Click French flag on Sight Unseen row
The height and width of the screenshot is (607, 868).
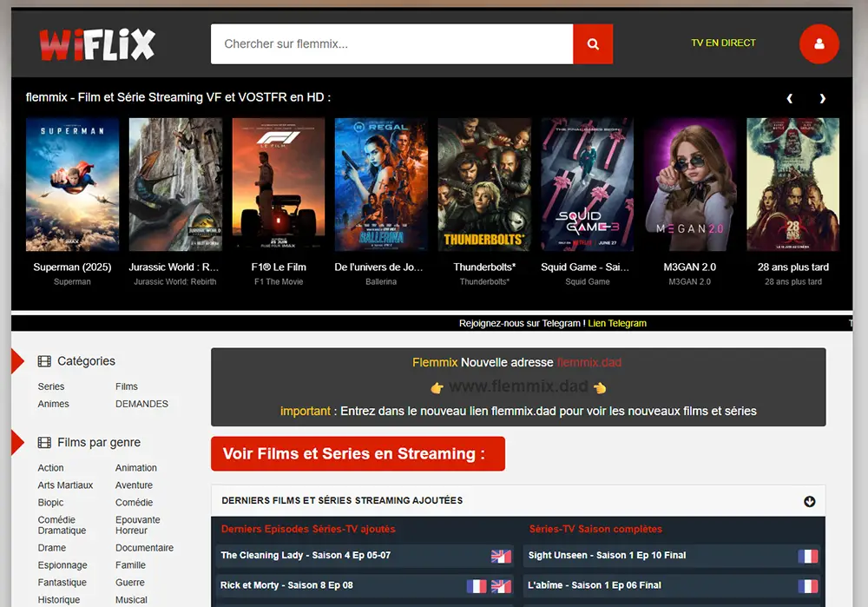point(807,556)
